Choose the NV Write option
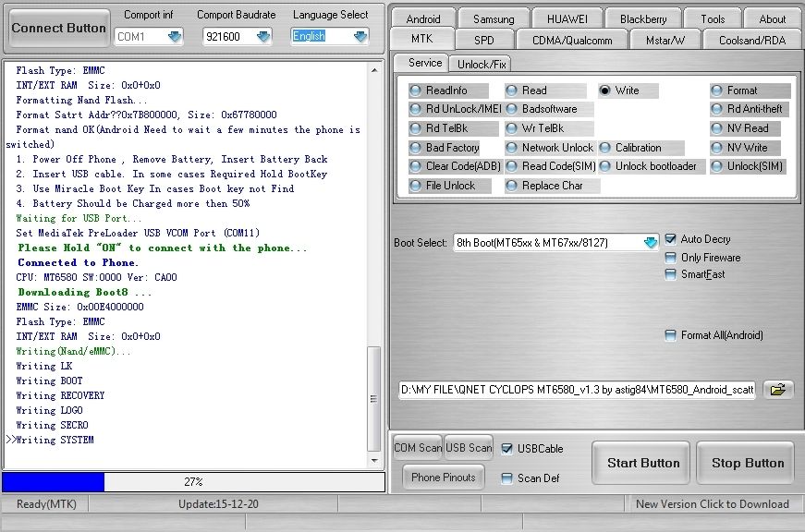Screen dimensions: 805x532 coord(718,148)
